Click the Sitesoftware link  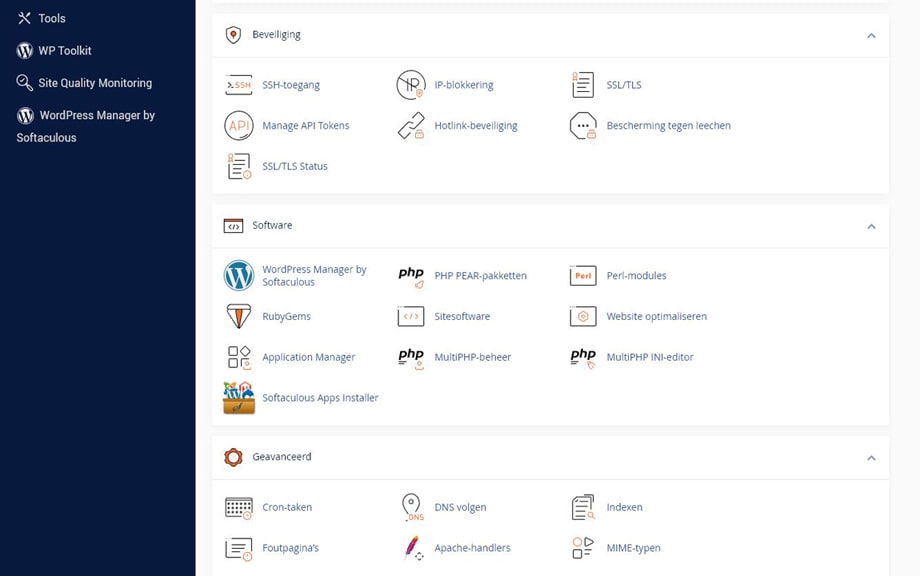click(x=462, y=316)
